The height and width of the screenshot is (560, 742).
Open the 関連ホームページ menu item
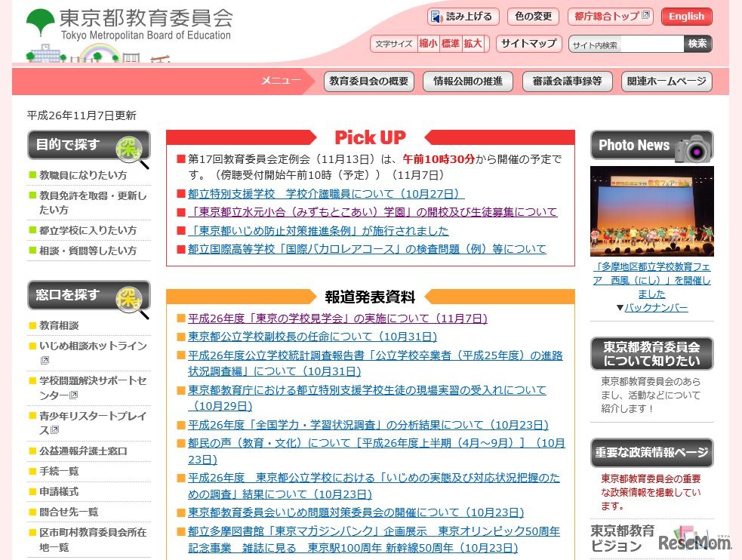pos(667,81)
